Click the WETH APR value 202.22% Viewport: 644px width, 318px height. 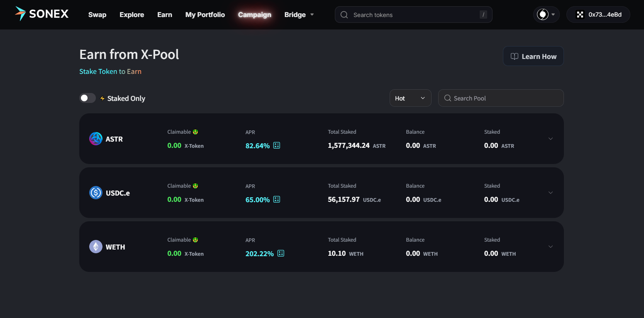(260, 254)
